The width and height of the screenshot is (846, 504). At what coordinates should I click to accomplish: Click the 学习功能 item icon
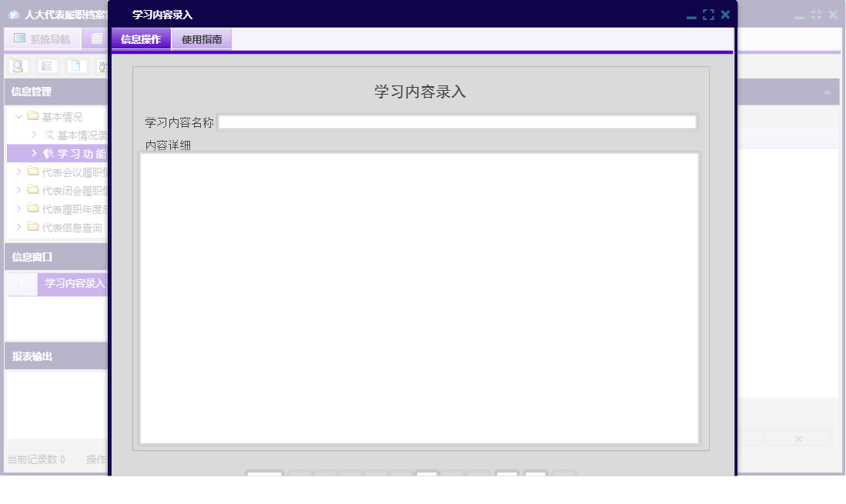[x=48, y=154]
